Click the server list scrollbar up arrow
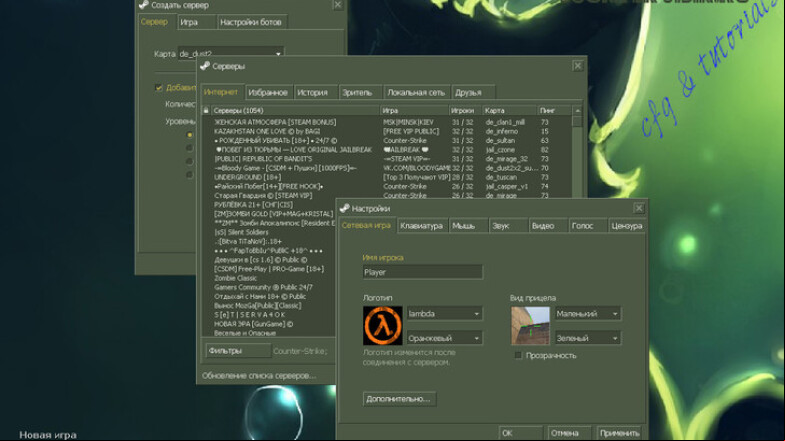 [x=577, y=111]
